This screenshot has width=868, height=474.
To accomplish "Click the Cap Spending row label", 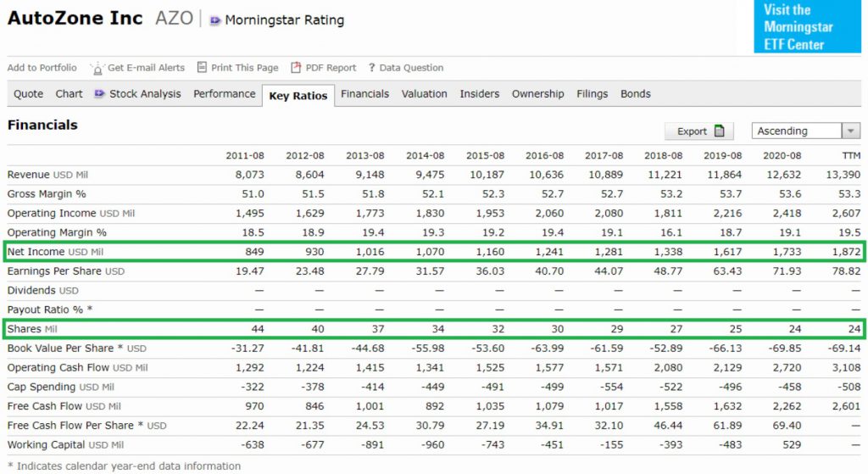I will pyautogui.click(x=61, y=387).
